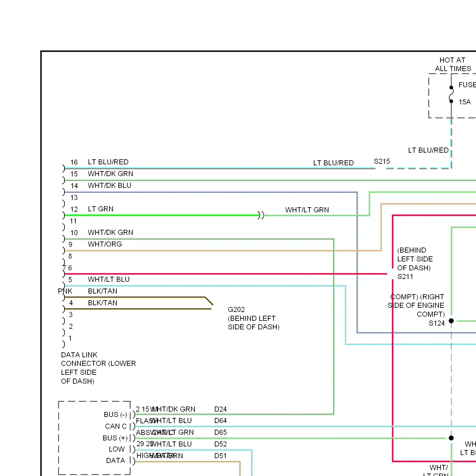Select circuit code 'D64'
This screenshot has width=476, height=476.
coord(221,420)
